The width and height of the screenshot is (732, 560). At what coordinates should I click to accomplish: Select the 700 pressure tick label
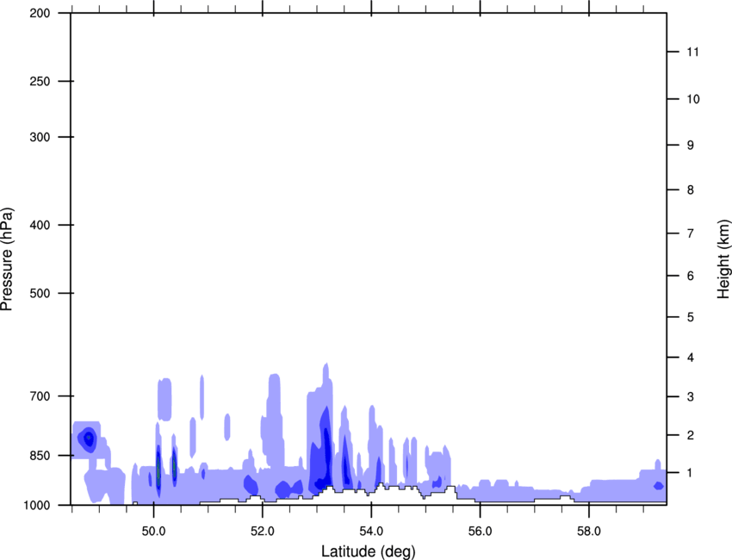coord(40,396)
